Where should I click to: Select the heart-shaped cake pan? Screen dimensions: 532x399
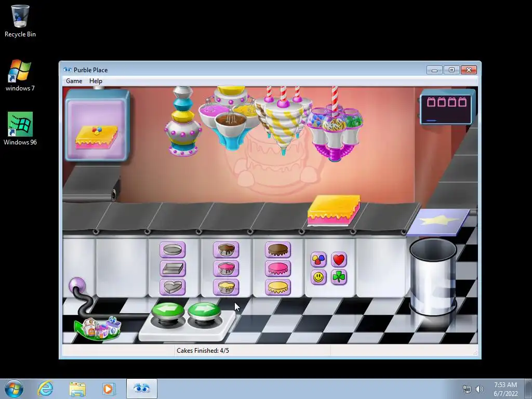[x=172, y=287]
